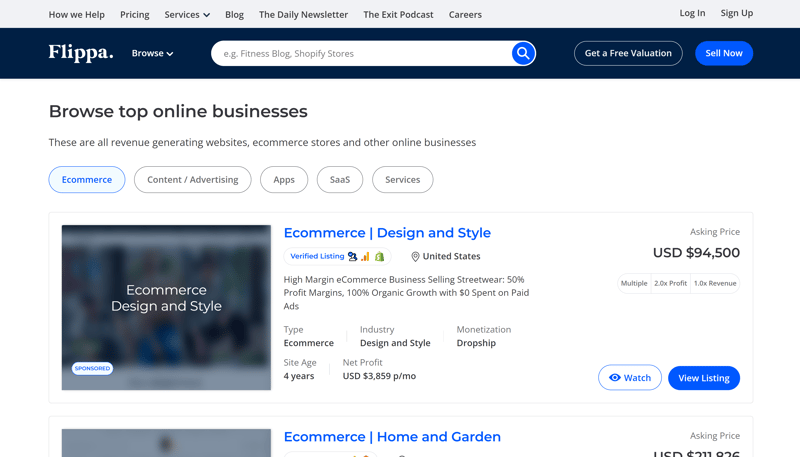Click the Google Analytics bar chart icon
Image resolution: width=800 pixels, height=457 pixels.
tap(366, 257)
